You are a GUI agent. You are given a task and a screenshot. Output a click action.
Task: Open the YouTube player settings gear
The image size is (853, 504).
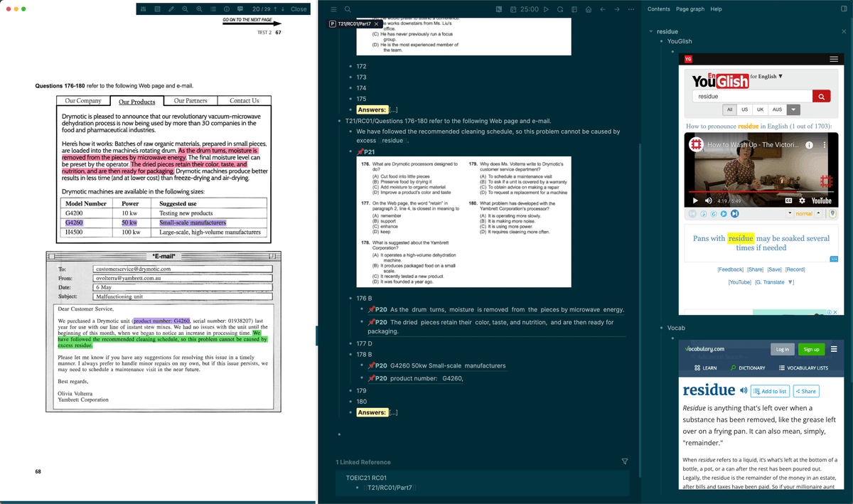pos(802,201)
